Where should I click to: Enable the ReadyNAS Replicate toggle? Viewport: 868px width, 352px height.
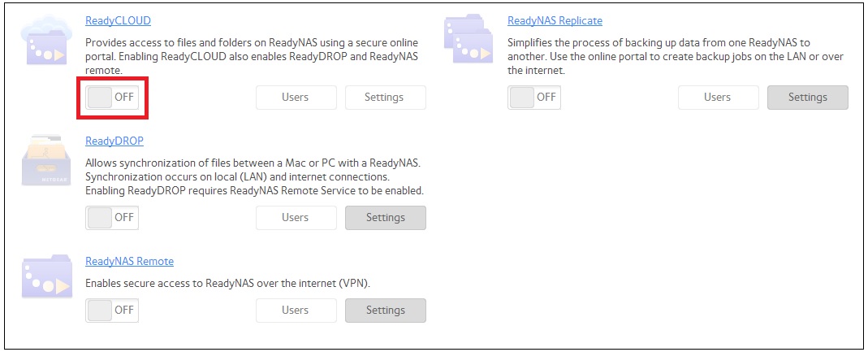pos(534,98)
